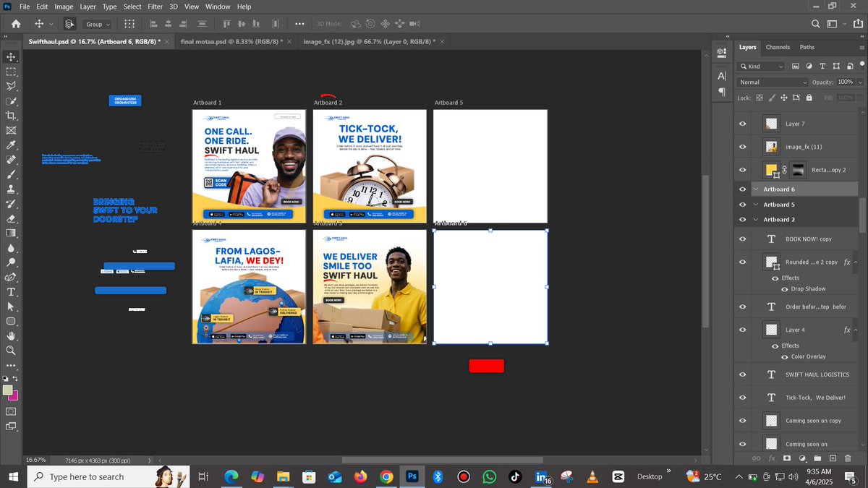The width and height of the screenshot is (868, 488).
Task: Open the Paragraph panel icon
Action: coord(722,93)
